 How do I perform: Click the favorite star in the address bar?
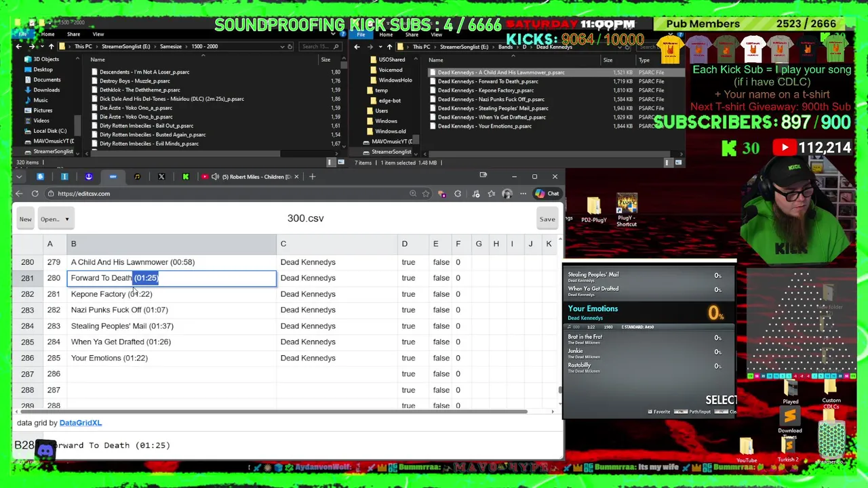(426, 194)
